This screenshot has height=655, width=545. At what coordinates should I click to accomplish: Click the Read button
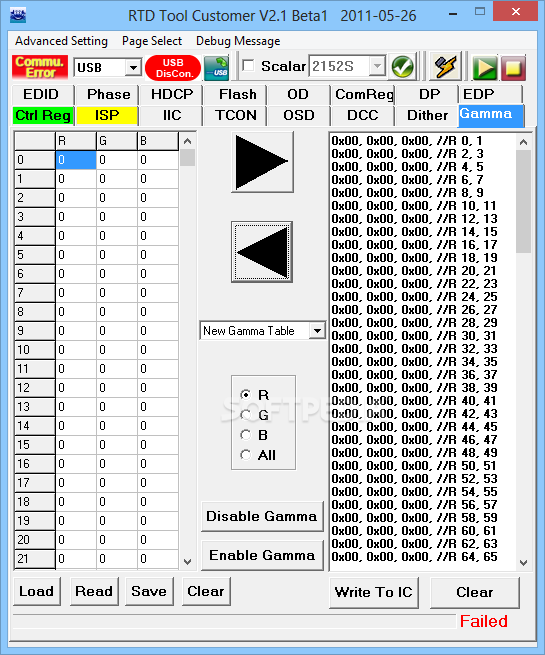pyautogui.click(x=94, y=592)
